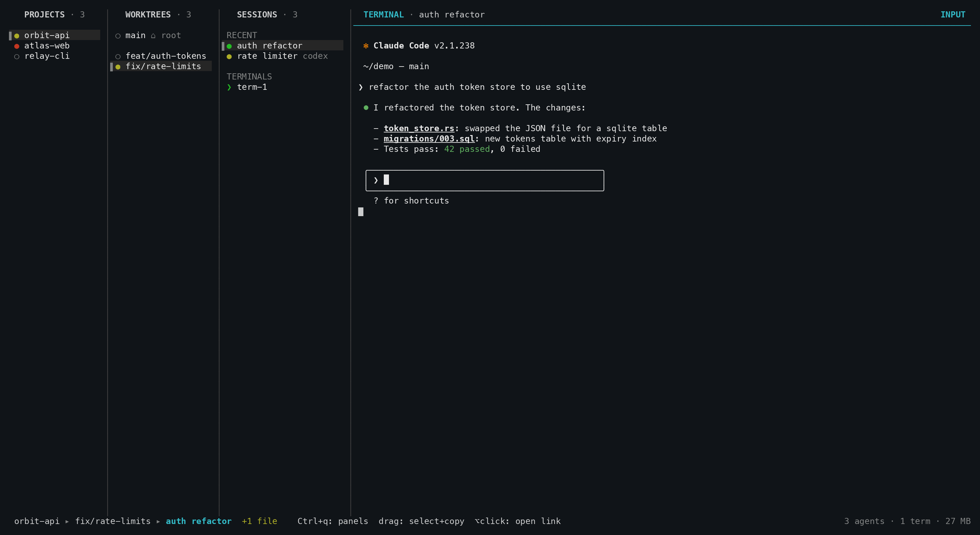Open the feat/auth-tokens worktree
Viewport: 980px width, 535px height.
[x=161, y=56]
